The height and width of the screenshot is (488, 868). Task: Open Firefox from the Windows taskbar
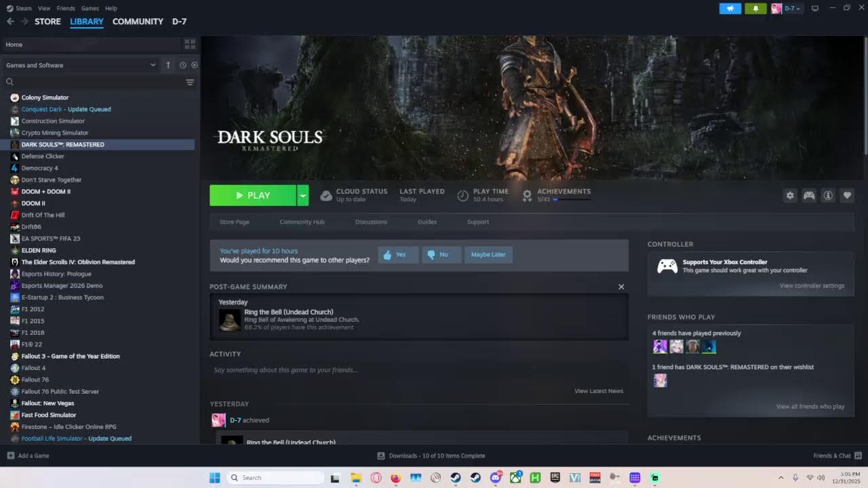[x=396, y=478]
